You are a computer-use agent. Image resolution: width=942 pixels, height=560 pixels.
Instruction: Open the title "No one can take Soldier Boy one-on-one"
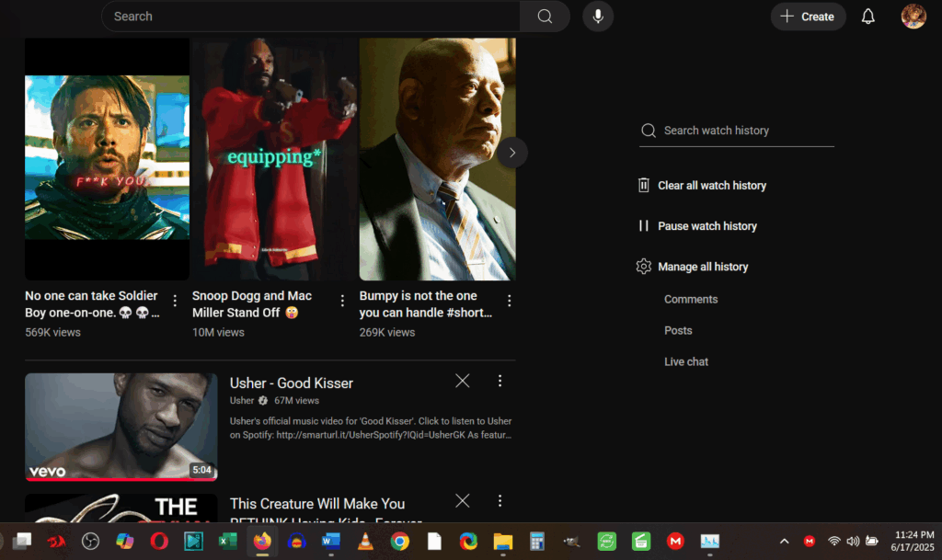click(x=93, y=304)
